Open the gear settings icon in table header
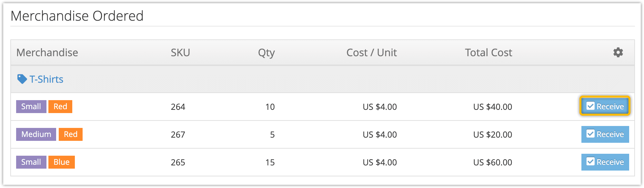The width and height of the screenshot is (644, 188). [x=618, y=52]
